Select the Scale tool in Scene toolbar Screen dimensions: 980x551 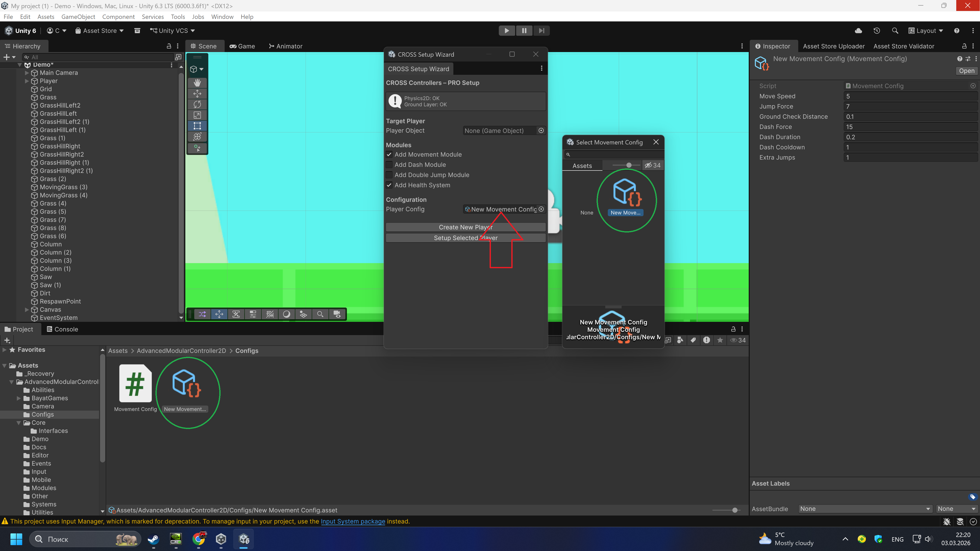click(x=197, y=115)
